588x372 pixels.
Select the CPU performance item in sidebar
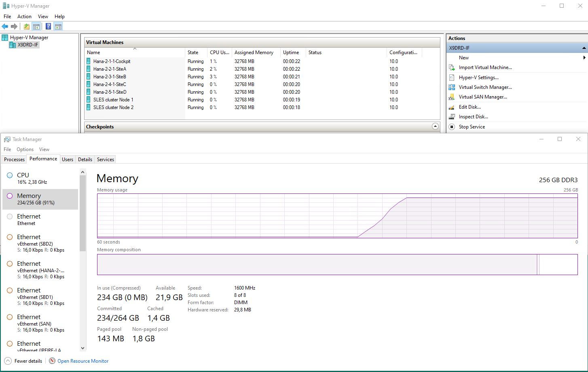pos(40,178)
